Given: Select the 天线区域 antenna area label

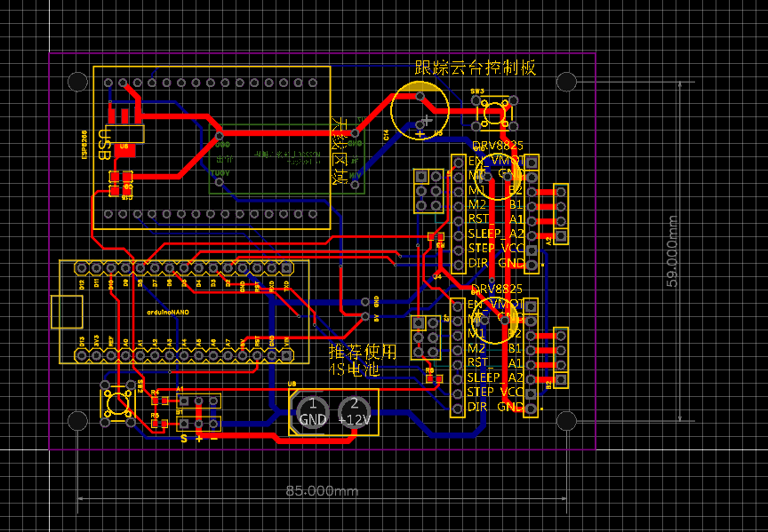Looking at the screenshot, I should pos(340,151).
